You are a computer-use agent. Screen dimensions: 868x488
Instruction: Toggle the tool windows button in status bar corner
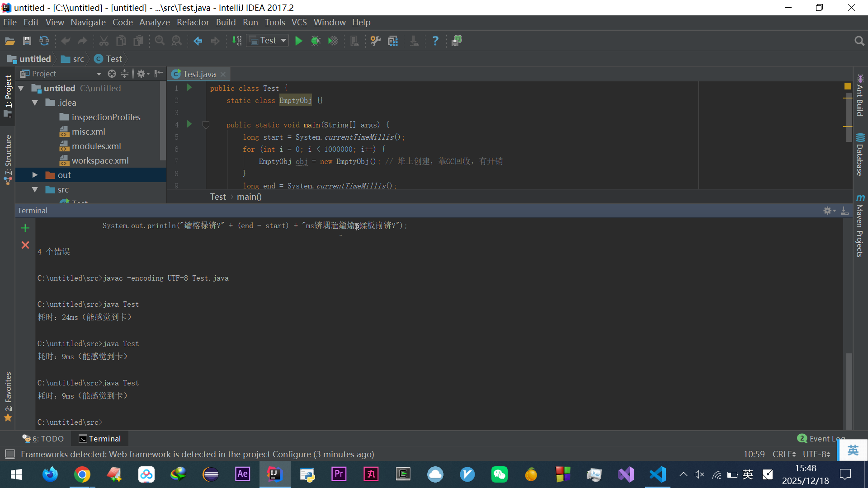(x=9, y=454)
